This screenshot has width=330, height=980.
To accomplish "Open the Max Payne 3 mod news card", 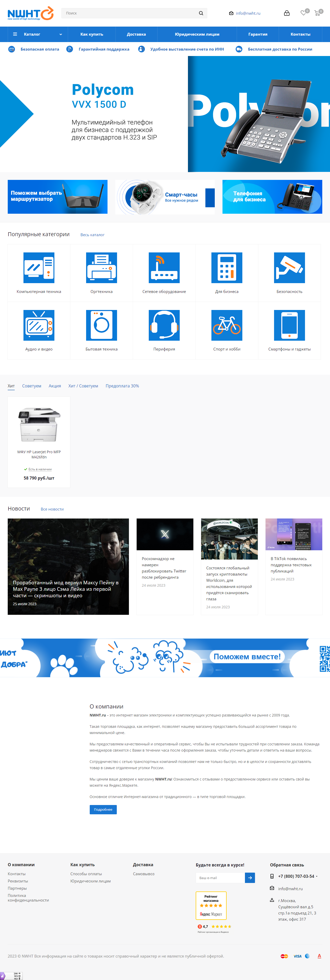I will pos(68,567).
